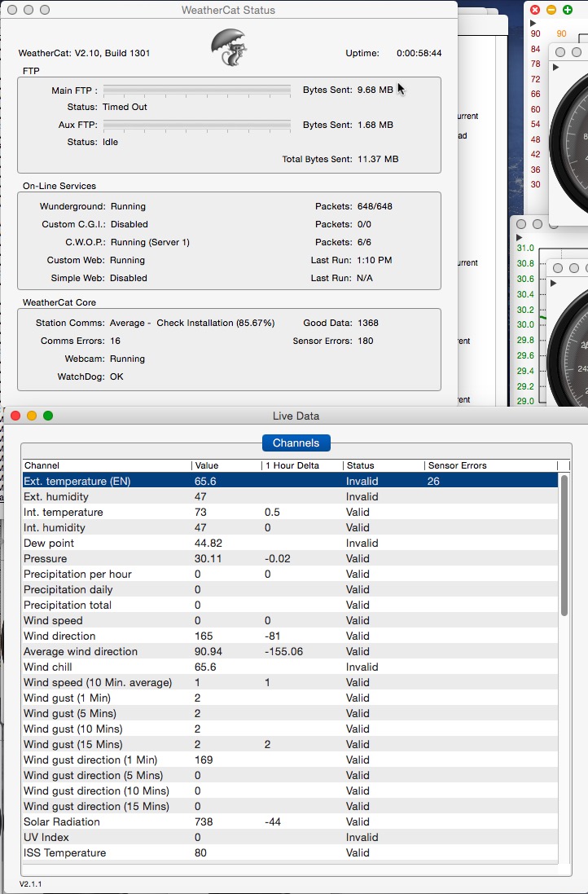588x894 pixels.
Task: Select the Wind gust (5 Mins) row
Action: 290,713
